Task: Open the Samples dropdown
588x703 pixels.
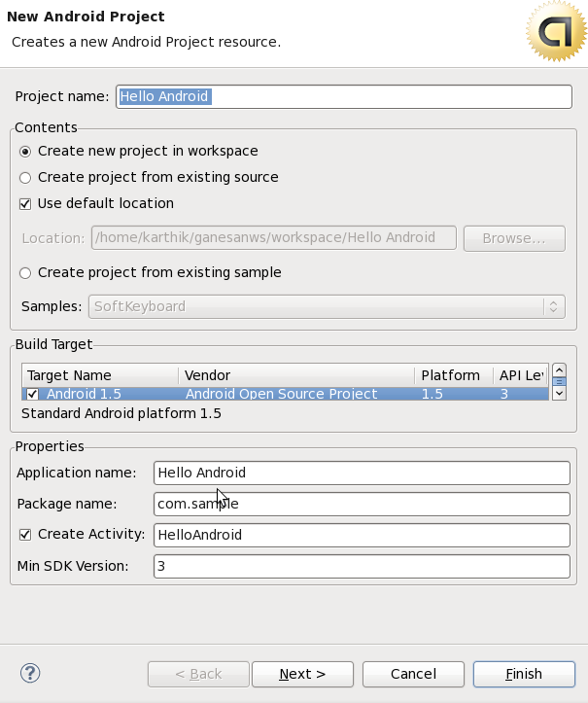Action: 327,306
